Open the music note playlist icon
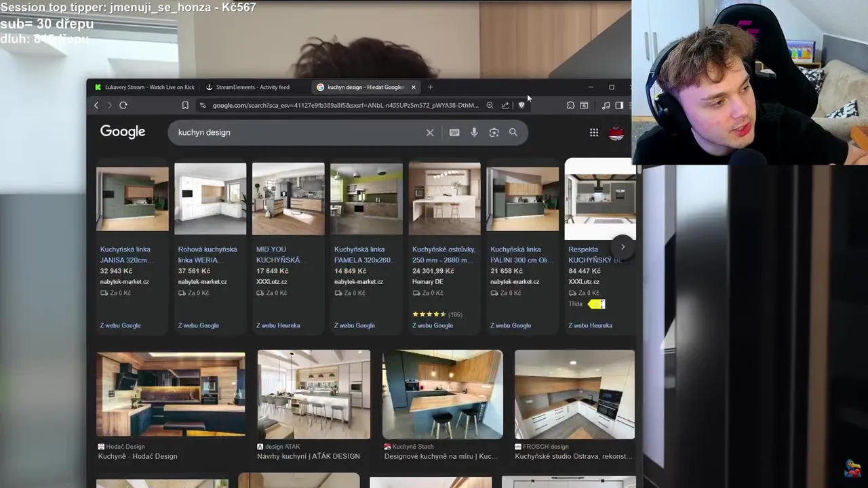The width and height of the screenshot is (868, 488). 606,105
